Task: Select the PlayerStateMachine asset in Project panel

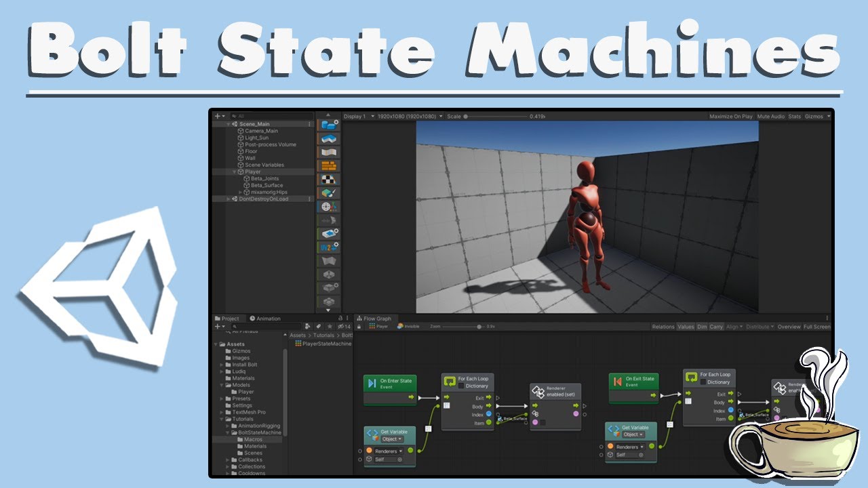Action: point(323,344)
